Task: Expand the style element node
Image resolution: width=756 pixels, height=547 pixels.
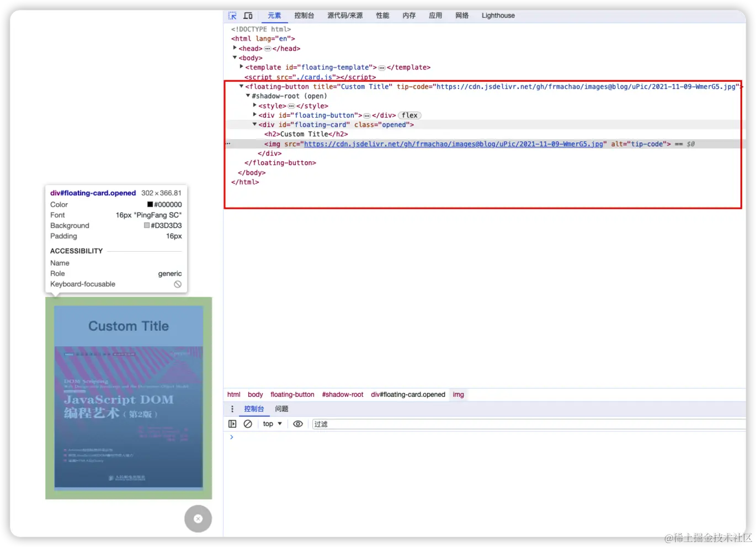Action: 254,105
